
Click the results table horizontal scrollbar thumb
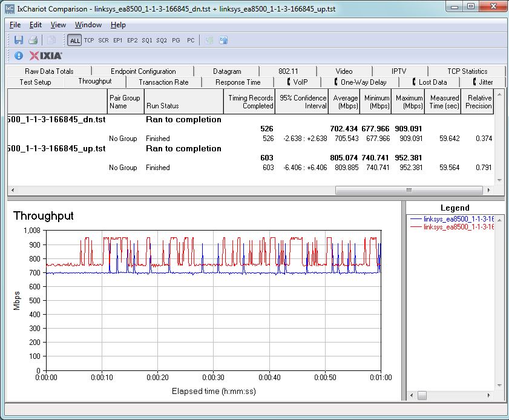click(x=409, y=190)
